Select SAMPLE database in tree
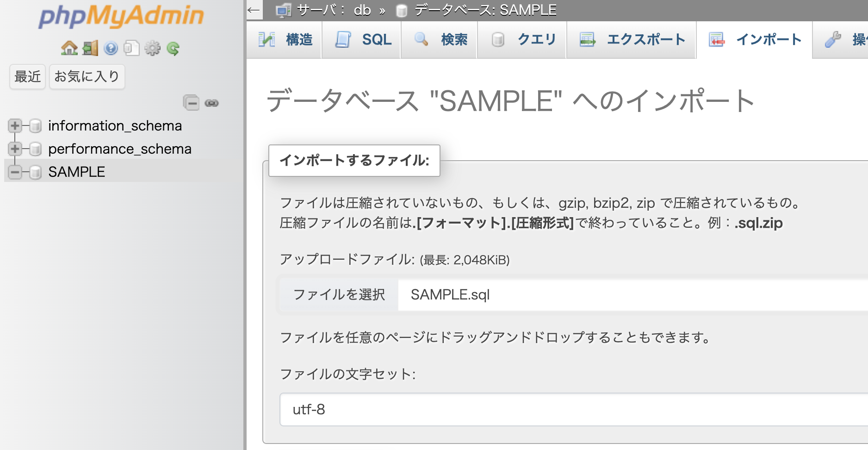The width and height of the screenshot is (868, 450). coord(77,172)
